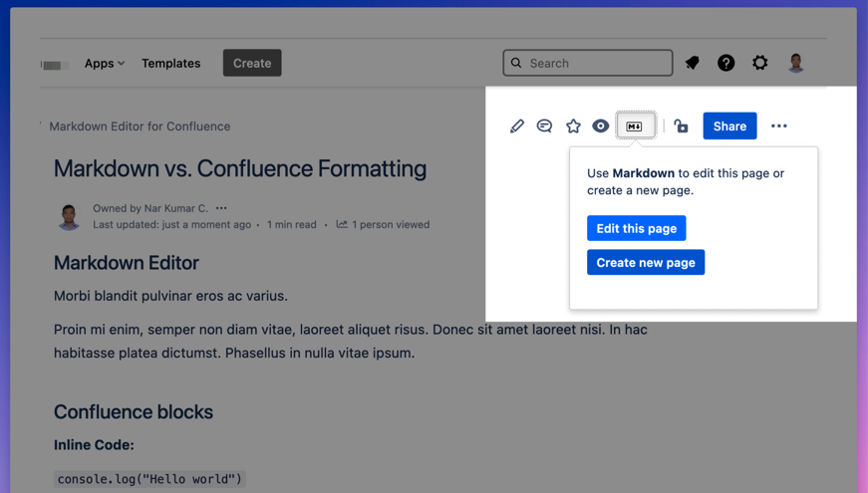Screen dimensions: 868x493
Task: Toggle page watching with the eye icon
Action: tap(601, 126)
